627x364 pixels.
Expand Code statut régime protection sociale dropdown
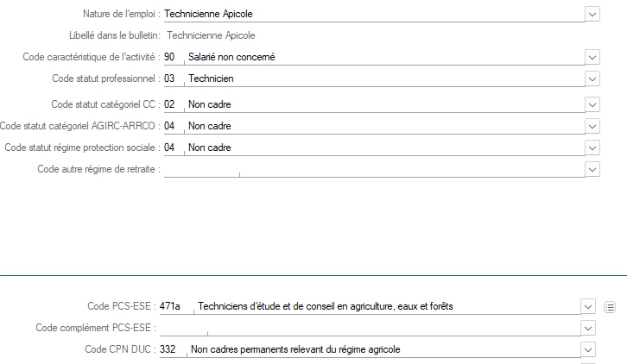pos(592,147)
